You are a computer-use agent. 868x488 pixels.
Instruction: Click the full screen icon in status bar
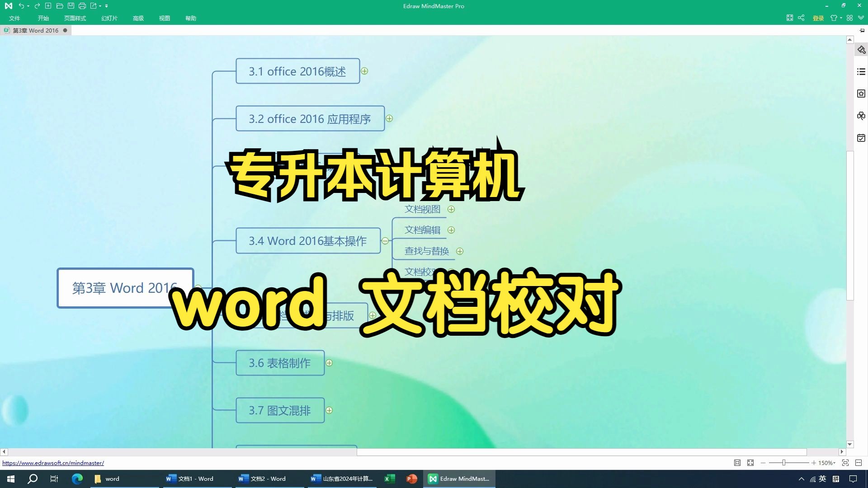click(750, 463)
